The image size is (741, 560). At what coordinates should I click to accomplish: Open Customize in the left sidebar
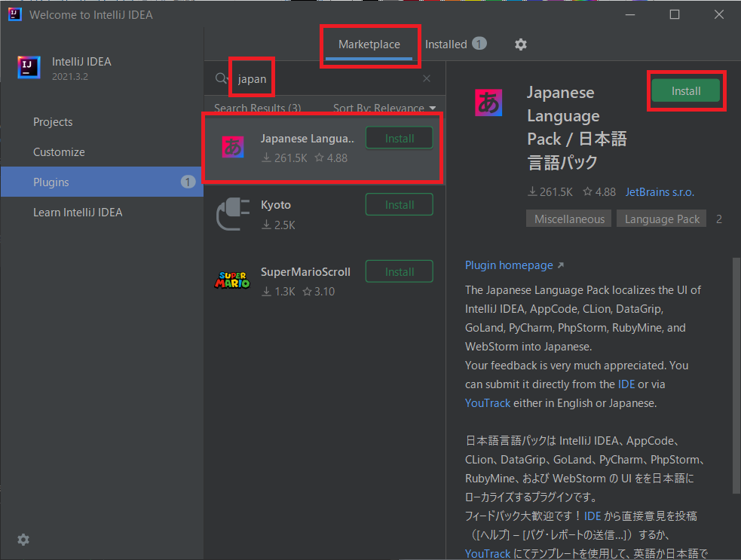coord(102,152)
